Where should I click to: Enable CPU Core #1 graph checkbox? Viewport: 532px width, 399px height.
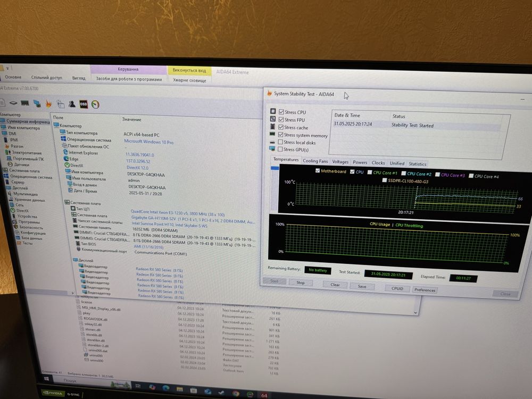(x=370, y=172)
